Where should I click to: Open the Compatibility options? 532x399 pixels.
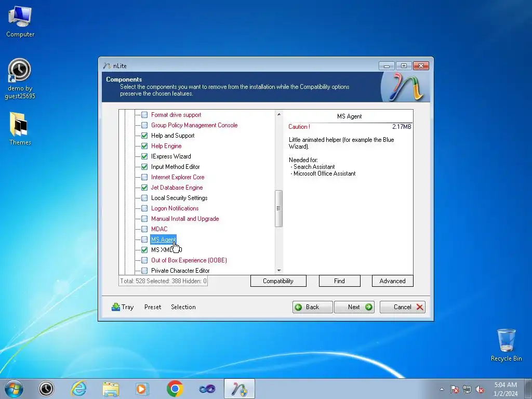point(278,281)
